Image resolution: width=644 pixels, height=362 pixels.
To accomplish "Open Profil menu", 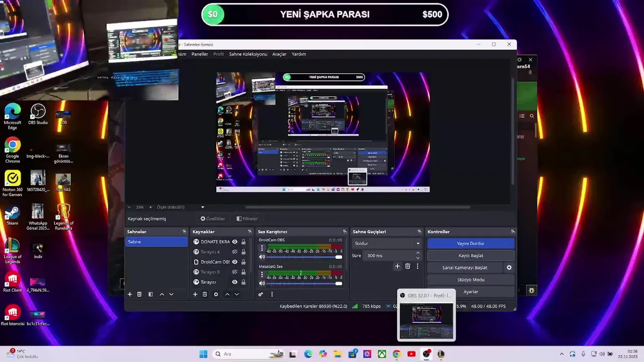I will (x=218, y=54).
